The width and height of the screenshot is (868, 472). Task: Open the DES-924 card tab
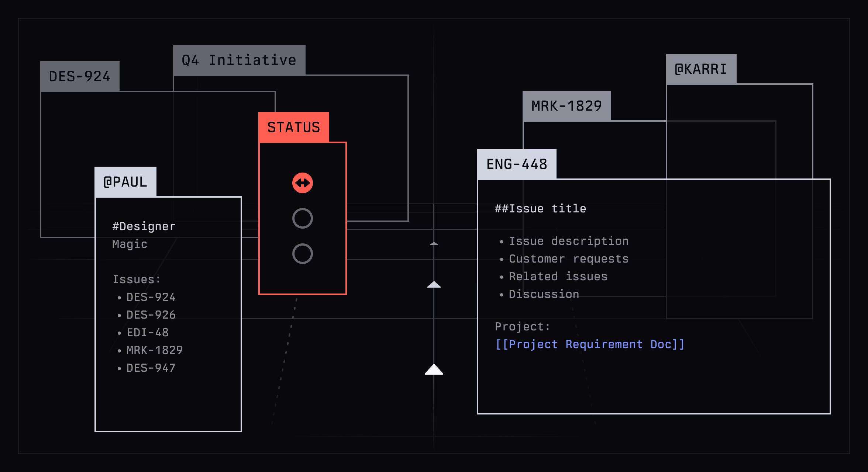pos(79,77)
